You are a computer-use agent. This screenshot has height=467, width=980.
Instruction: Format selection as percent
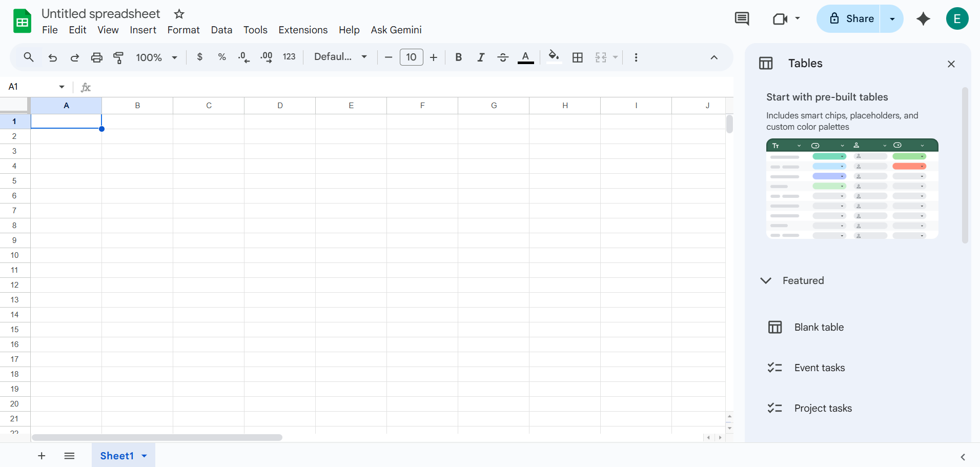click(x=221, y=57)
